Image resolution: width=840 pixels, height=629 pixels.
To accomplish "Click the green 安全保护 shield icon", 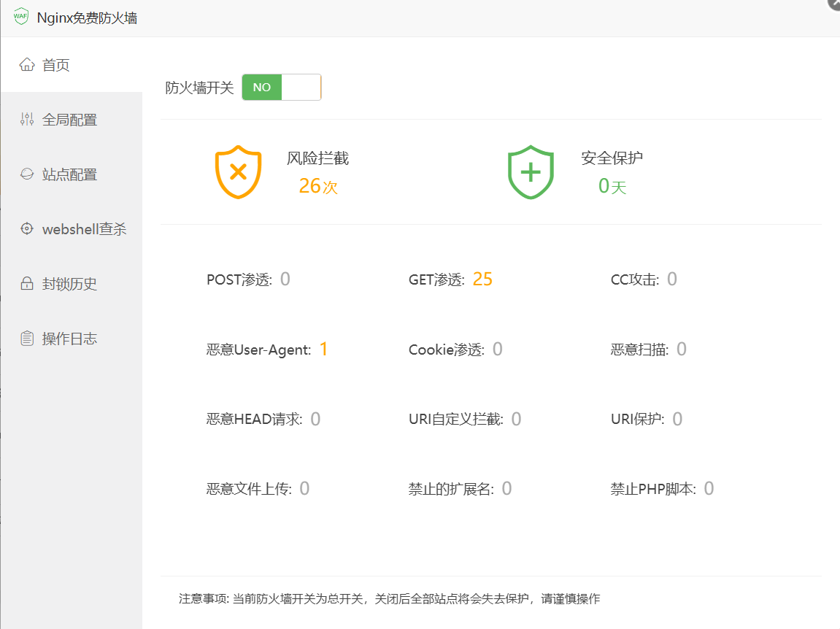I will pyautogui.click(x=531, y=172).
